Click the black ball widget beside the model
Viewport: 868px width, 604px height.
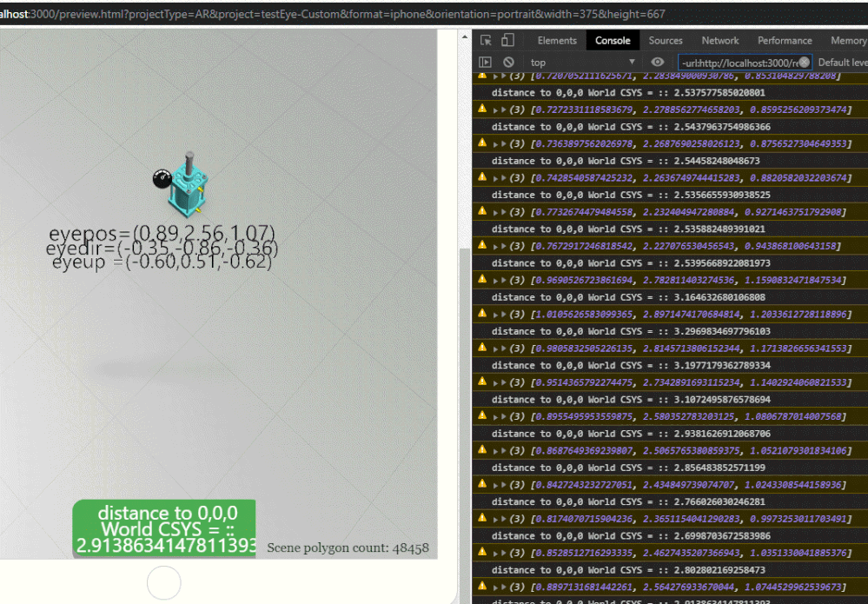point(161,180)
